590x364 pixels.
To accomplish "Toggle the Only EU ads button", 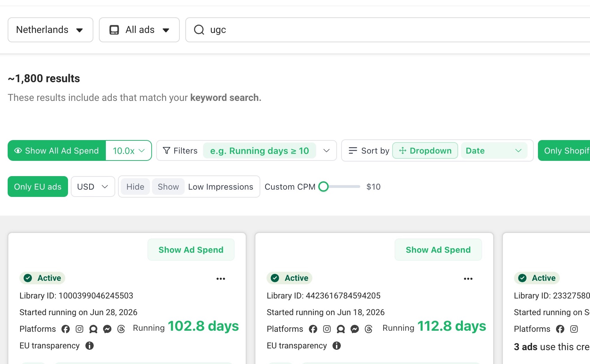I will click(x=38, y=187).
